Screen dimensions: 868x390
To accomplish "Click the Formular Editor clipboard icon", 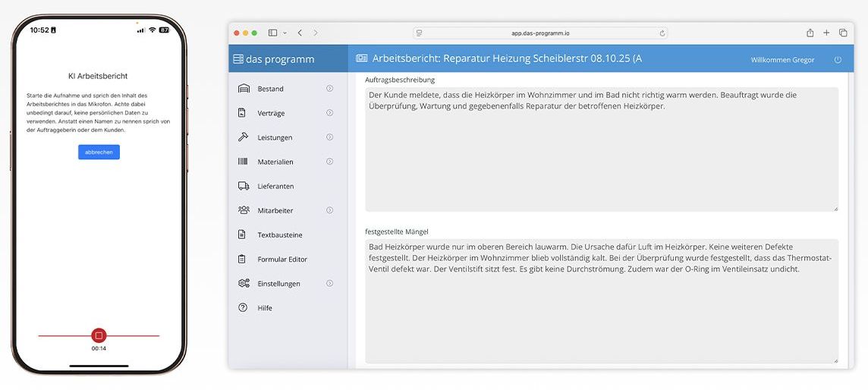I will coord(243,259).
